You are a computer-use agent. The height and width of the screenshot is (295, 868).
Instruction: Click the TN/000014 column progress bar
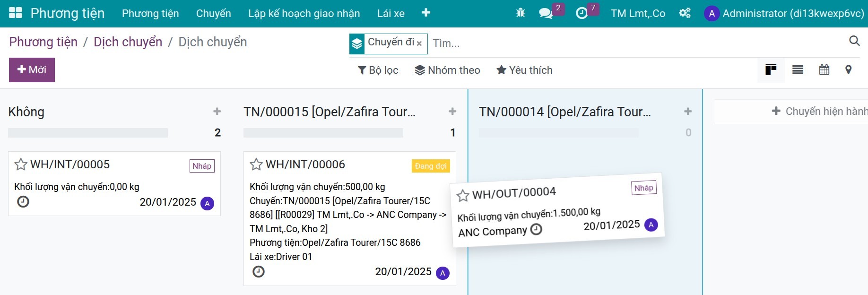point(559,133)
